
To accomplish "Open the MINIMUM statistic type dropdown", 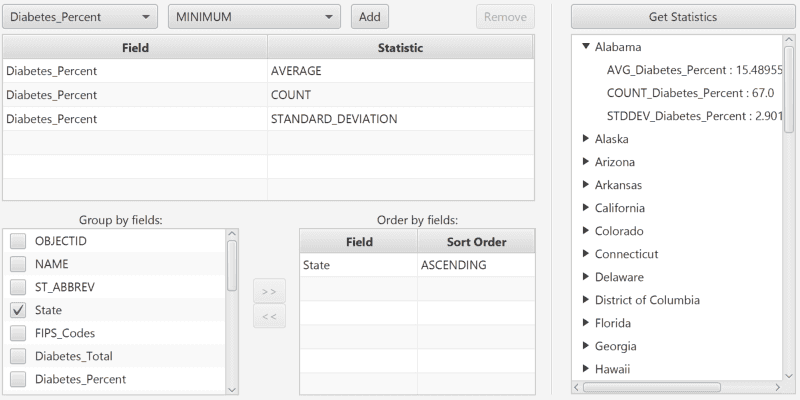I will click(254, 17).
